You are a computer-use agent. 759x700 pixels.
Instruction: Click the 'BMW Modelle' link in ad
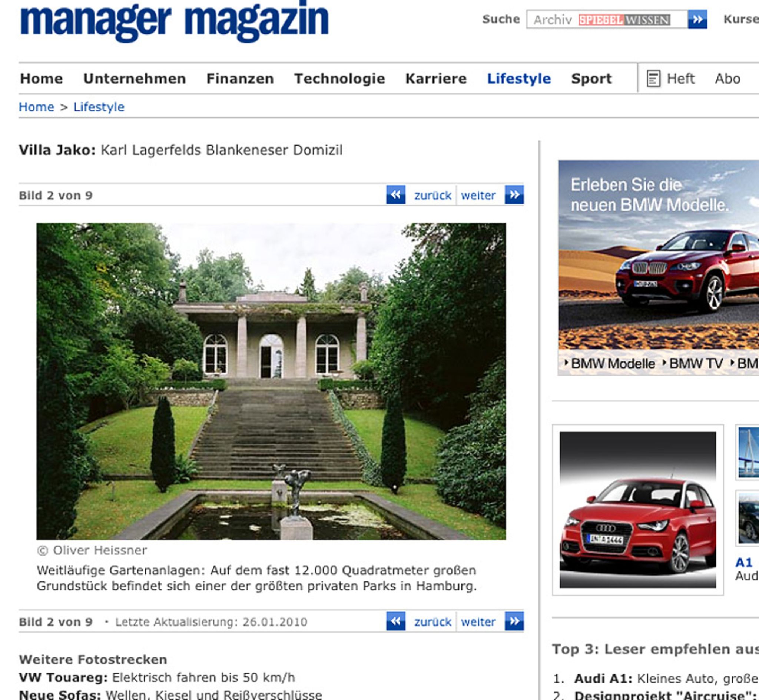coord(612,363)
